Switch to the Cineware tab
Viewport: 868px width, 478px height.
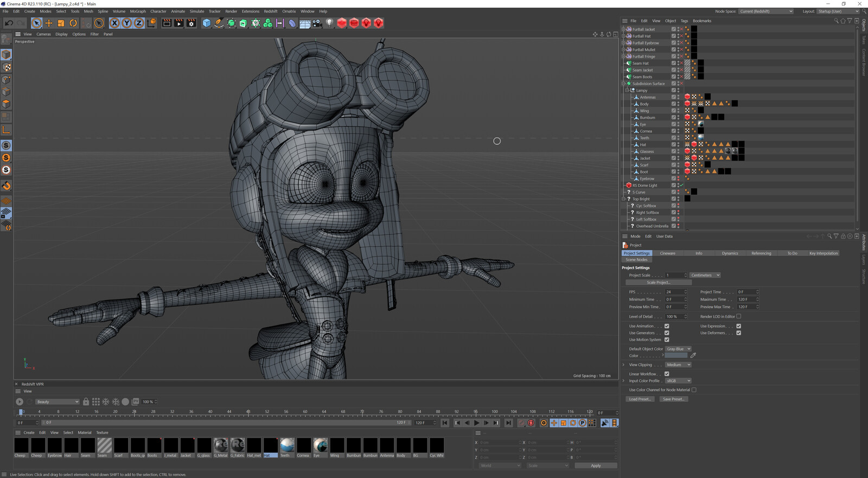(668, 253)
